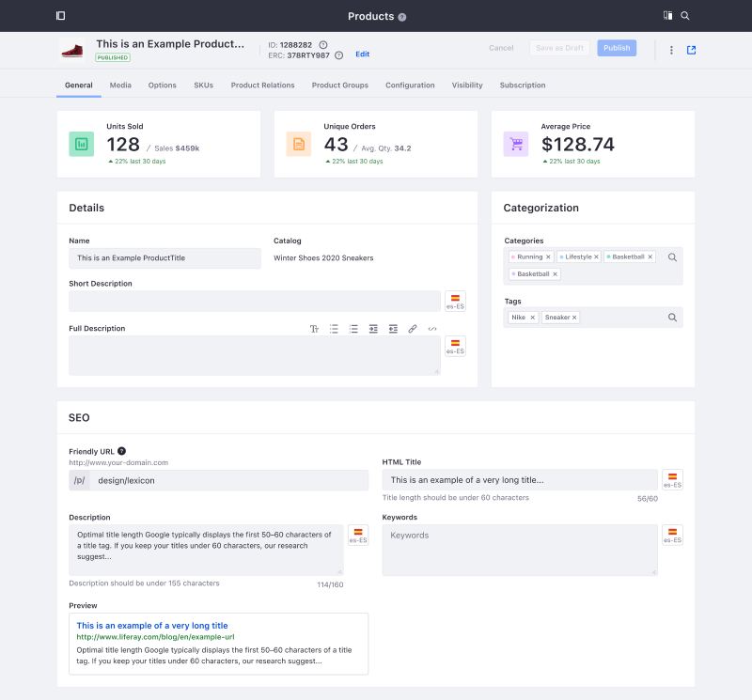
Task: Click the Edit link next to ERC
Action: pyautogui.click(x=362, y=54)
